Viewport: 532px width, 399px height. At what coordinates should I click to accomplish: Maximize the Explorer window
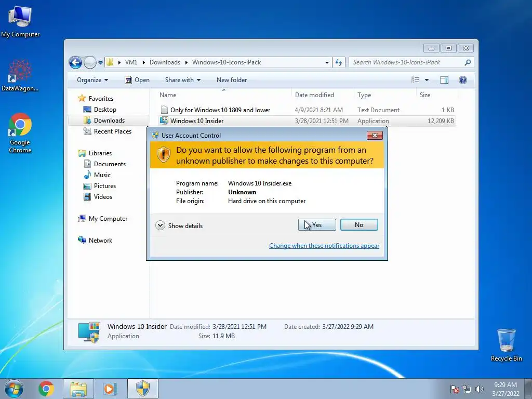[x=448, y=48]
